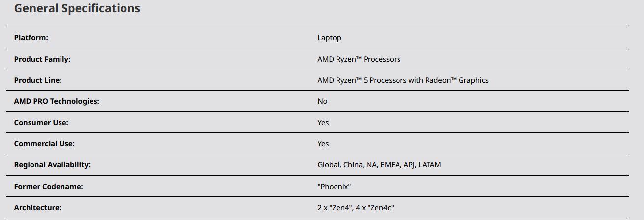The image size is (644, 220).
Task: Select the Product Line label
Action: [38, 80]
